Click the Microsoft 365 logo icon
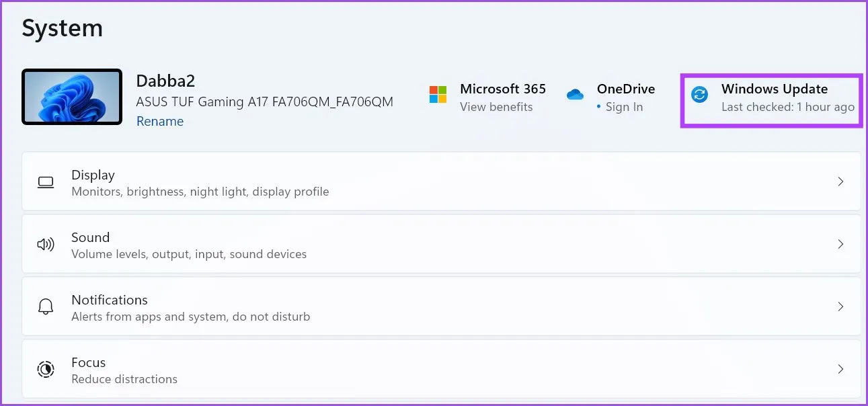This screenshot has height=406, width=868. [438, 95]
